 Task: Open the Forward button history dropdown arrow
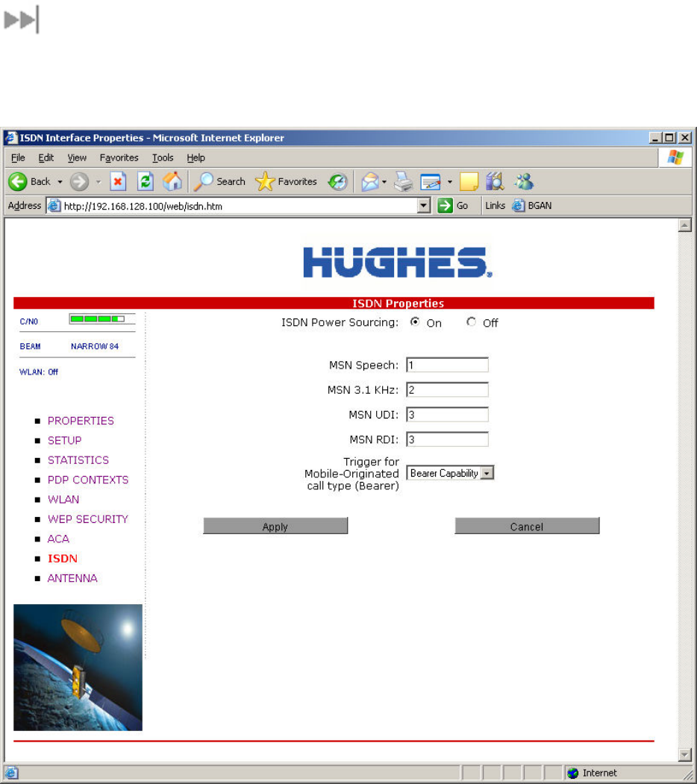[99, 181]
